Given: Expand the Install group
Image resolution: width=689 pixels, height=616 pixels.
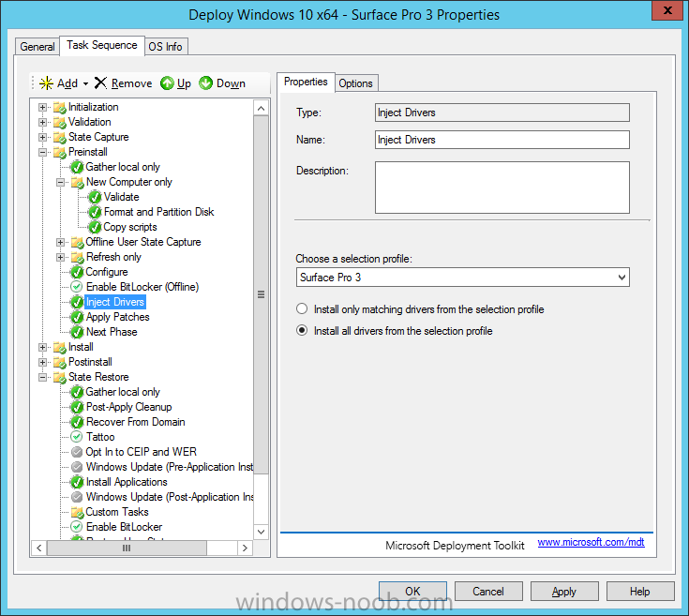Looking at the screenshot, I should coord(42,347).
